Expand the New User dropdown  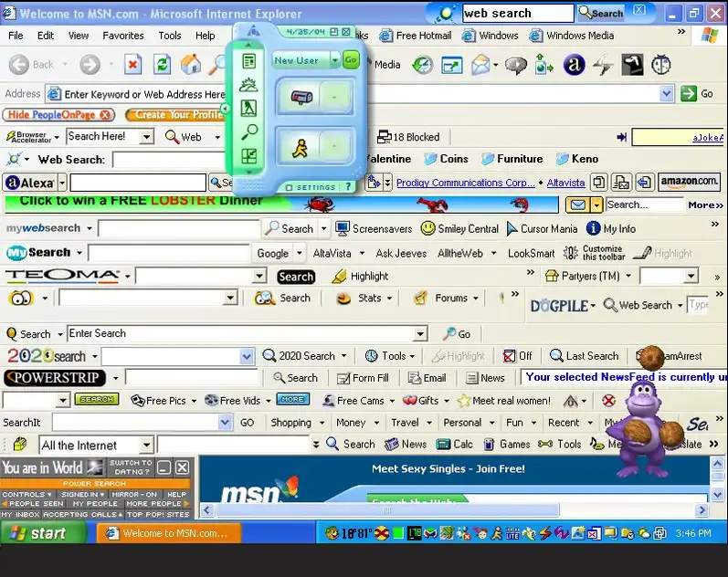click(x=334, y=60)
